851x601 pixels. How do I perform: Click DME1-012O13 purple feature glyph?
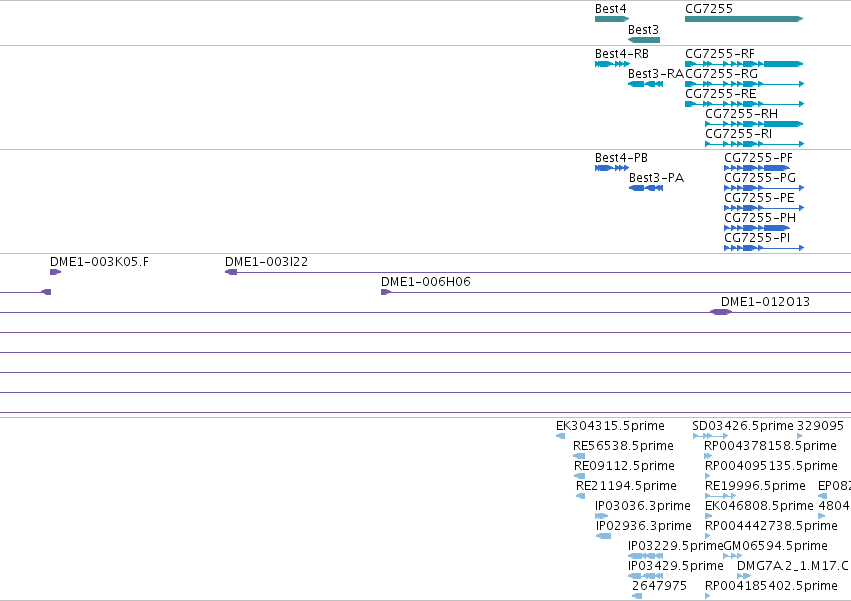(x=721, y=312)
